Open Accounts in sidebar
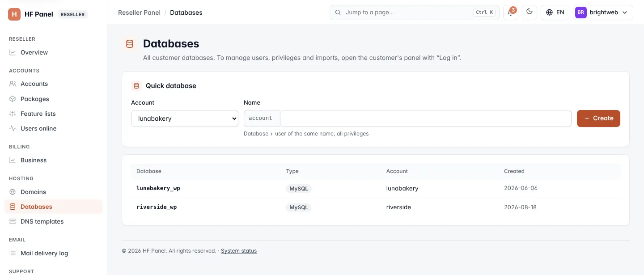Screen dimensions: 644x275 click(53, 84)
